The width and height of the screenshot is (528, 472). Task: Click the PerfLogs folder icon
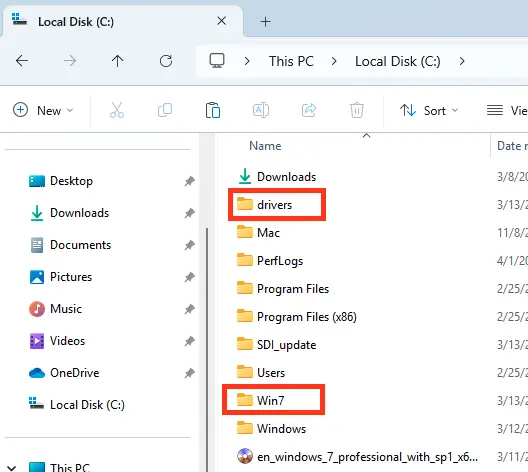tap(245, 260)
